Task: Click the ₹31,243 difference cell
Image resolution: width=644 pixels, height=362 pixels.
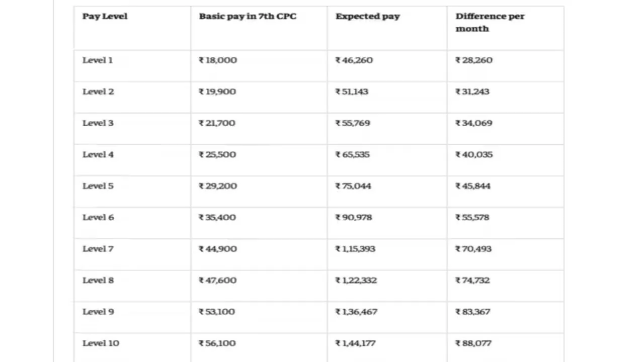Action: click(472, 92)
